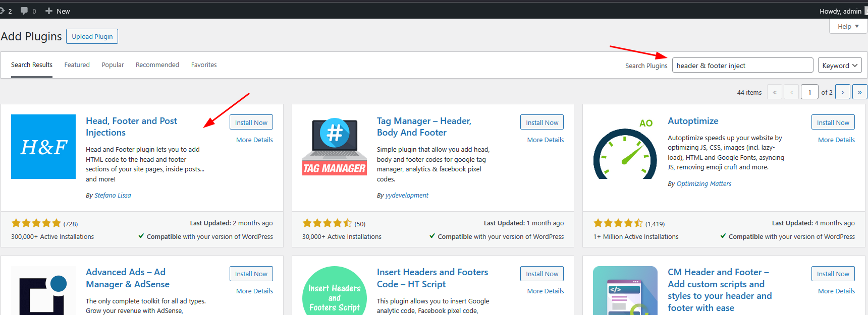
Task: Click the CM Header and Footer plugin icon
Action: [x=625, y=291]
